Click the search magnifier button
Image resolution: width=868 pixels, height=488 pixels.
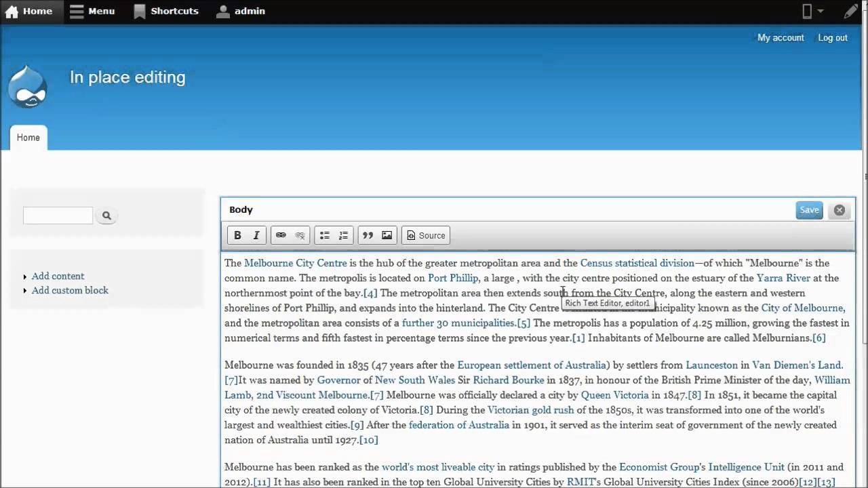[106, 216]
